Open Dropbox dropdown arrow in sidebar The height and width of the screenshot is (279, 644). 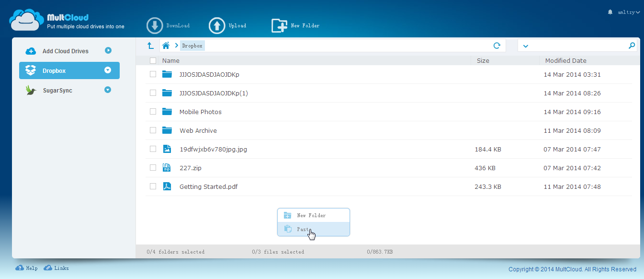point(108,70)
